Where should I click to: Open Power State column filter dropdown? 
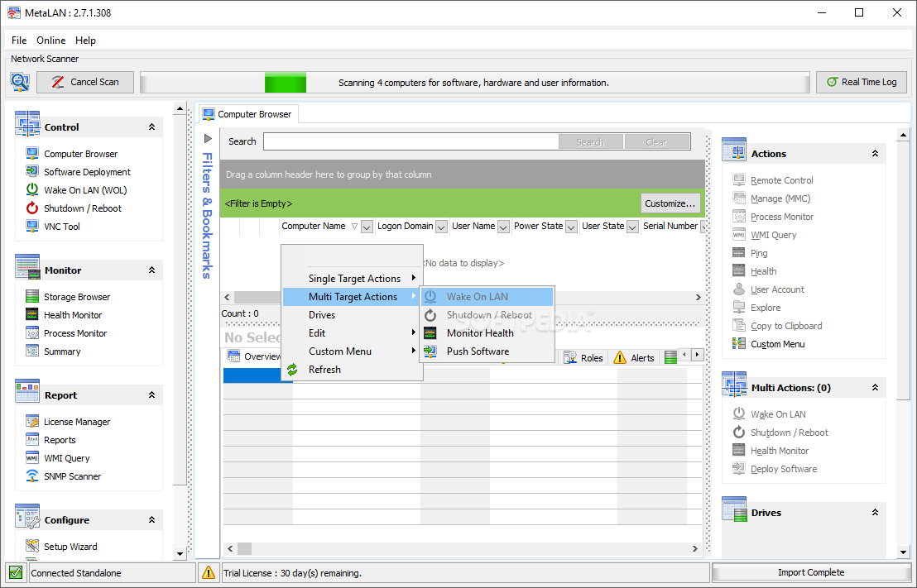point(571,227)
